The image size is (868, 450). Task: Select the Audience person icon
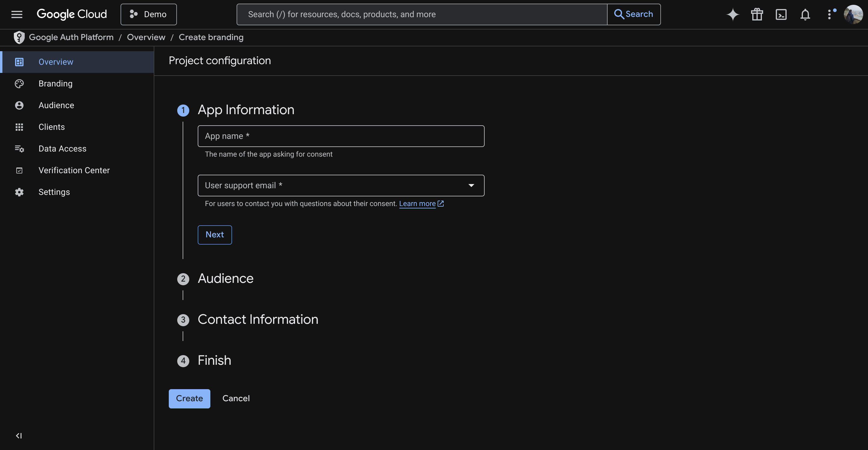coord(19,105)
